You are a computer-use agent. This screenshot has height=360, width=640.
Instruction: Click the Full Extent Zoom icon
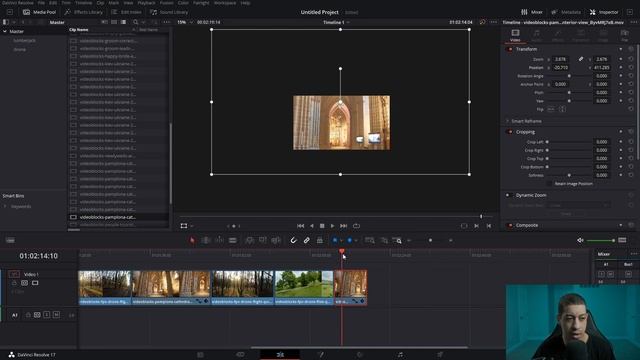(x=370, y=240)
